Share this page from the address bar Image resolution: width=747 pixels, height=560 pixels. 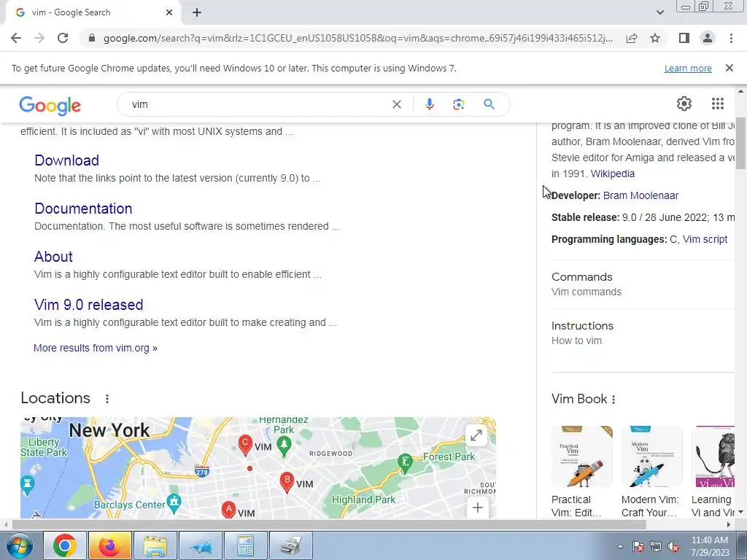[632, 38]
